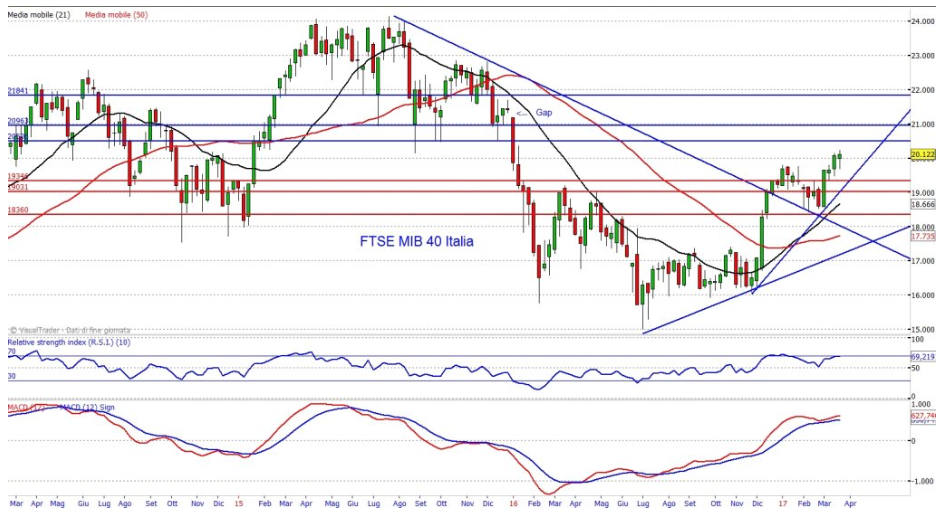The image size is (942, 514).
Task: Click the 69,219 RSI value tag
Action: pos(923,357)
